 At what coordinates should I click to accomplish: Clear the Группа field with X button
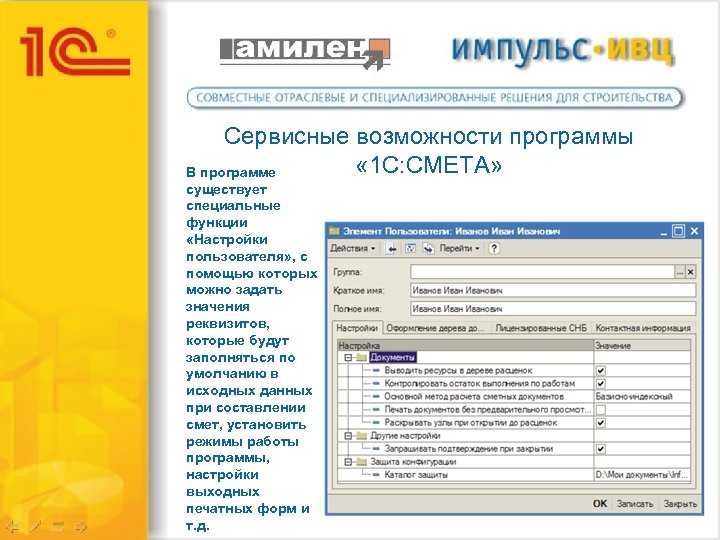[690, 272]
